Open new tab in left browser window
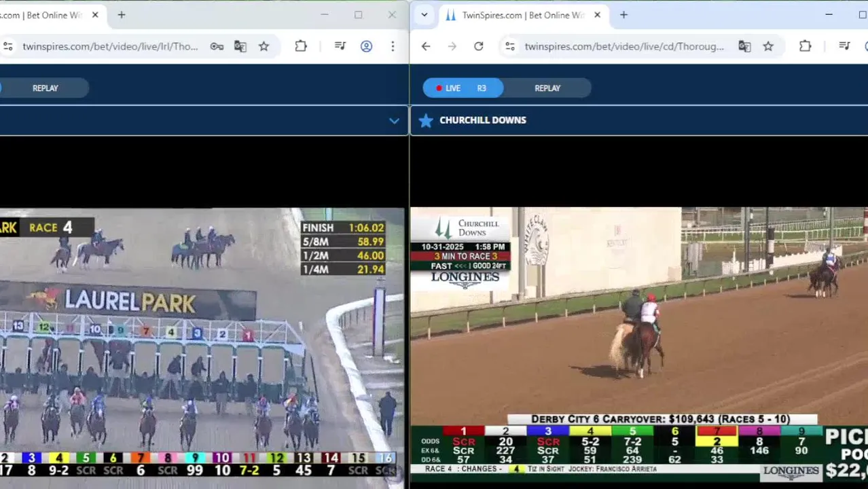The height and width of the screenshot is (489, 868). 122,14
